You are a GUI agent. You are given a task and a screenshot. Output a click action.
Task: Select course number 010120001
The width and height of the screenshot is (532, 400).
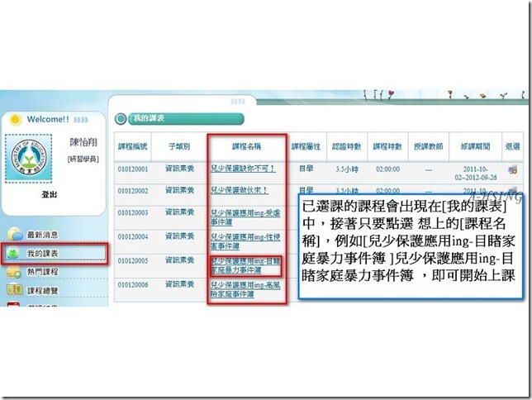(x=133, y=169)
